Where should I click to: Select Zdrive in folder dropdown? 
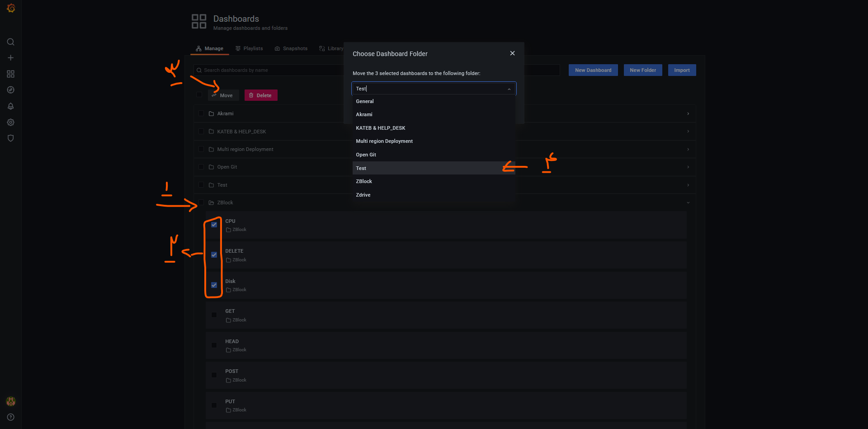[x=434, y=195]
